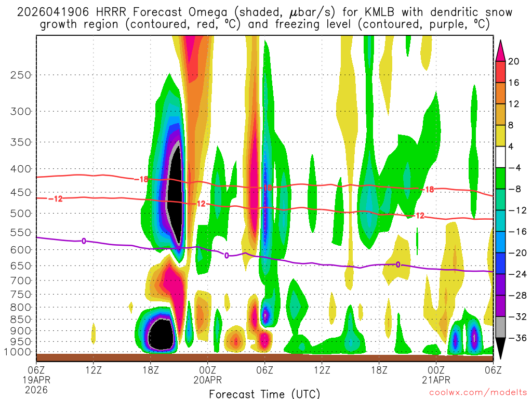Select the 06Z 19APR 2026 start time label
The width and height of the screenshot is (532, 399).
coord(36,379)
